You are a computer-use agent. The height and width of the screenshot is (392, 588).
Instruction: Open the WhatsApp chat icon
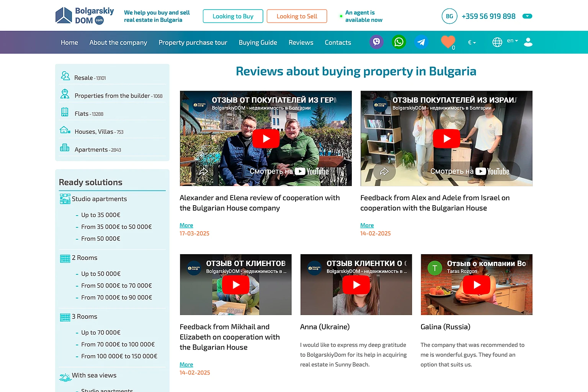399,42
